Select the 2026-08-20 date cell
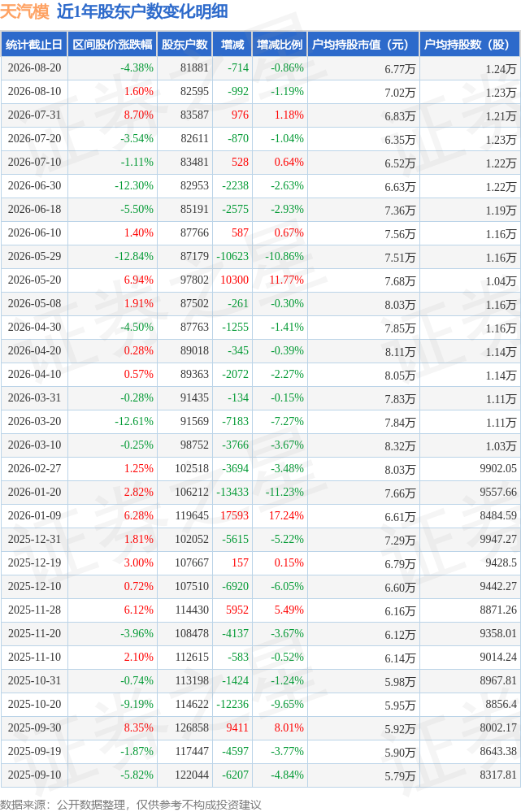The image size is (521, 812). [x=34, y=67]
